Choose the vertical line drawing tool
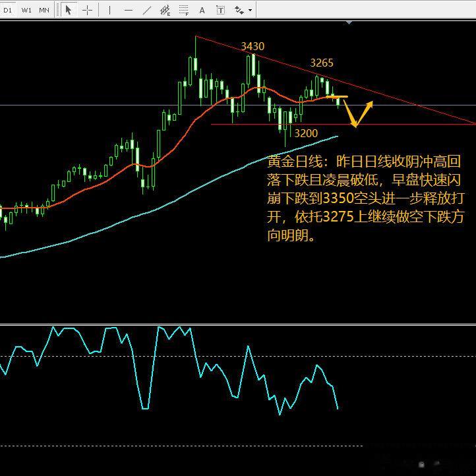 pyautogui.click(x=109, y=11)
